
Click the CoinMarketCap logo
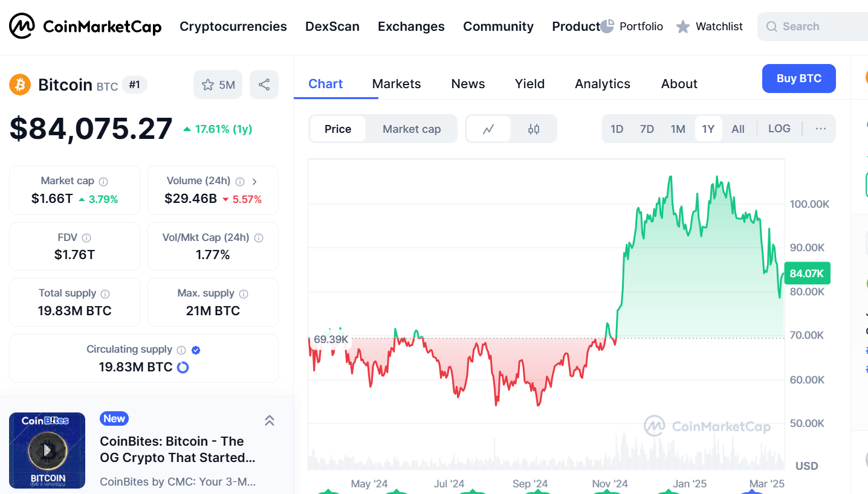pos(85,27)
